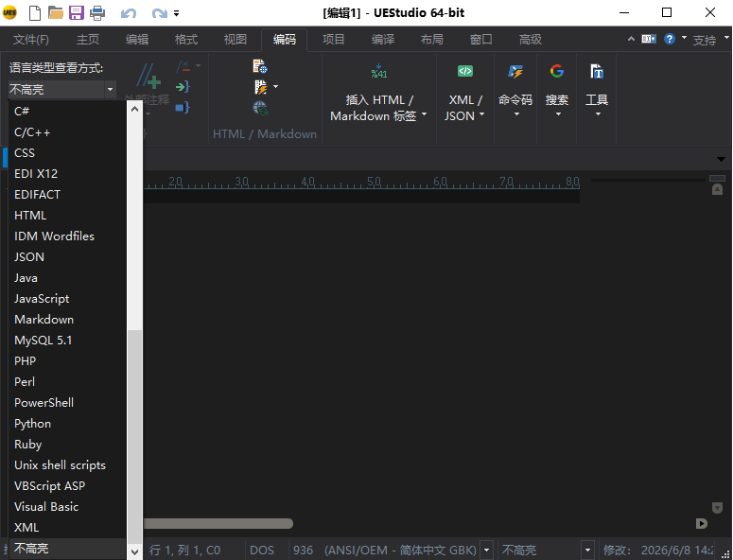The width and height of the screenshot is (733, 560).
Task: Select Markdown in the language list
Action: coord(67,320)
